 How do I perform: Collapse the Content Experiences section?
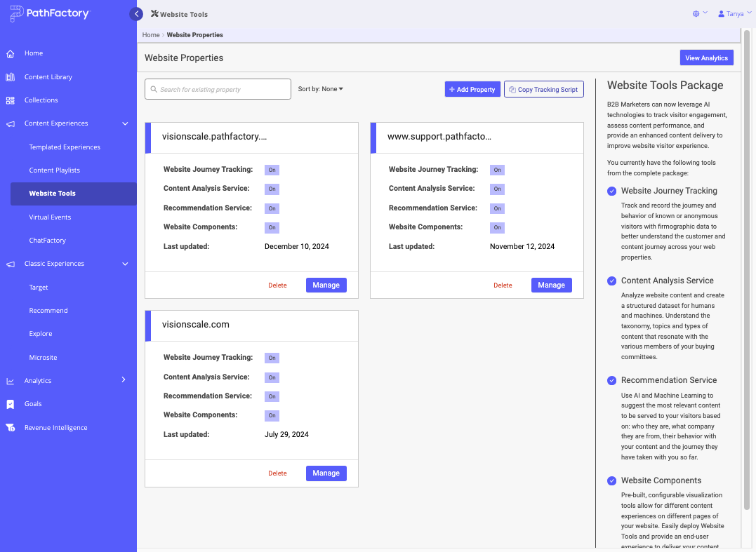coord(126,123)
